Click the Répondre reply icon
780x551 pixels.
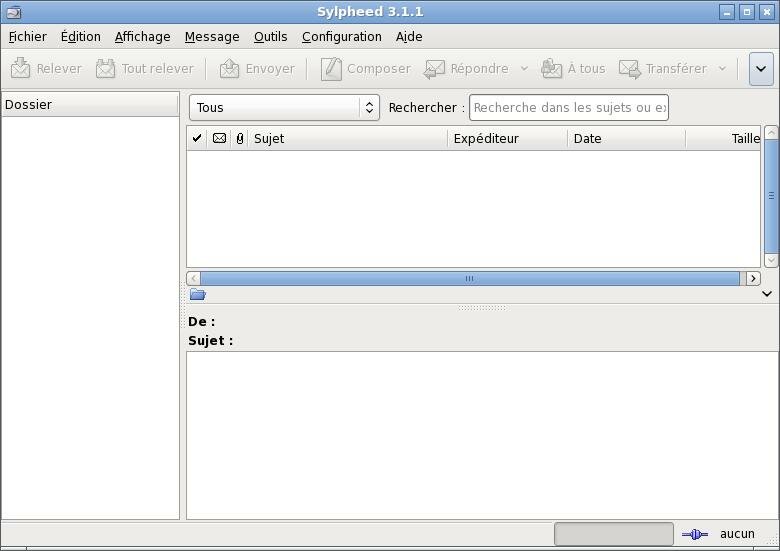coord(434,69)
